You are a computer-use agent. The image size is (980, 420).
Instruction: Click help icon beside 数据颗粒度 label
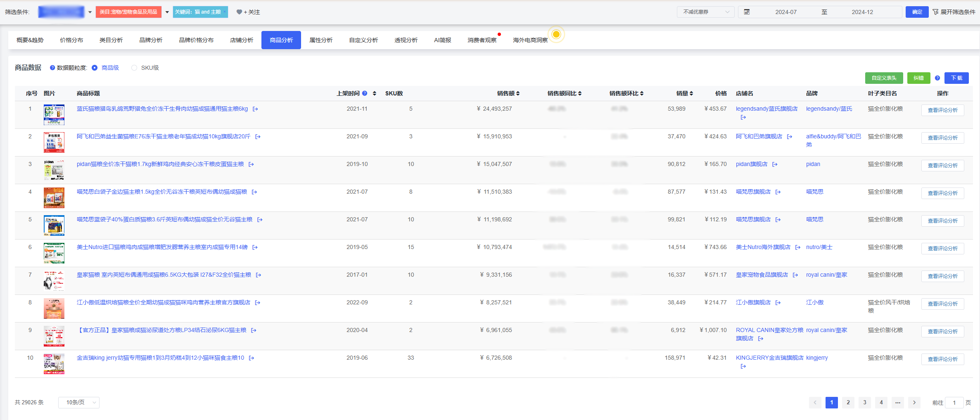pos(52,68)
